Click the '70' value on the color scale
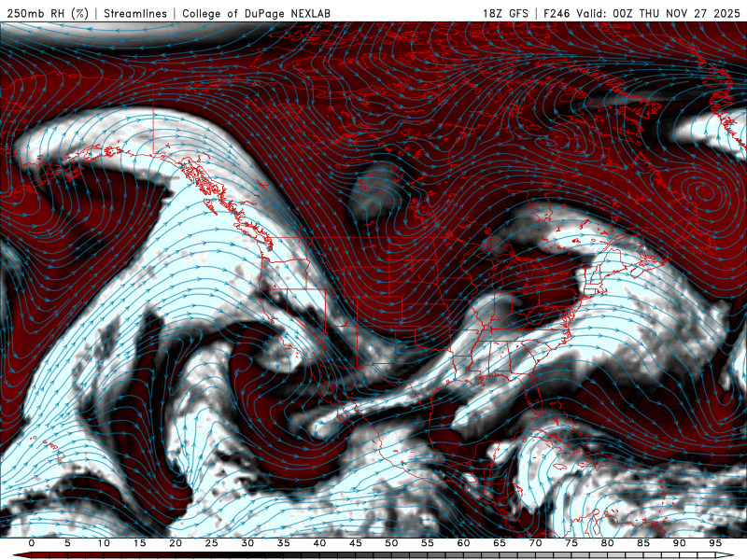Screen dimensions: 747x560 [535, 543]
